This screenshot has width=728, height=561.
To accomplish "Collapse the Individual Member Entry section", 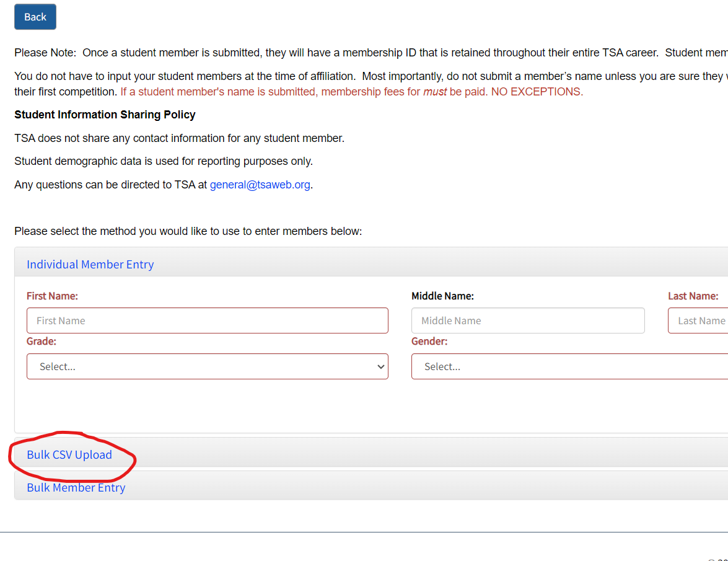I will click(x=90, y=265).
